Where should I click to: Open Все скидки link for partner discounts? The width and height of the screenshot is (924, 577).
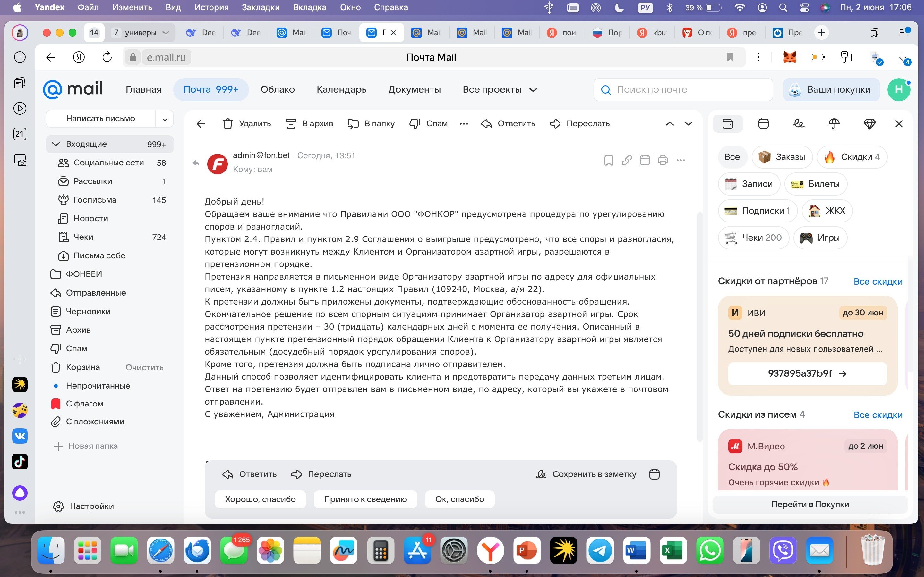[x=877, y=282]
